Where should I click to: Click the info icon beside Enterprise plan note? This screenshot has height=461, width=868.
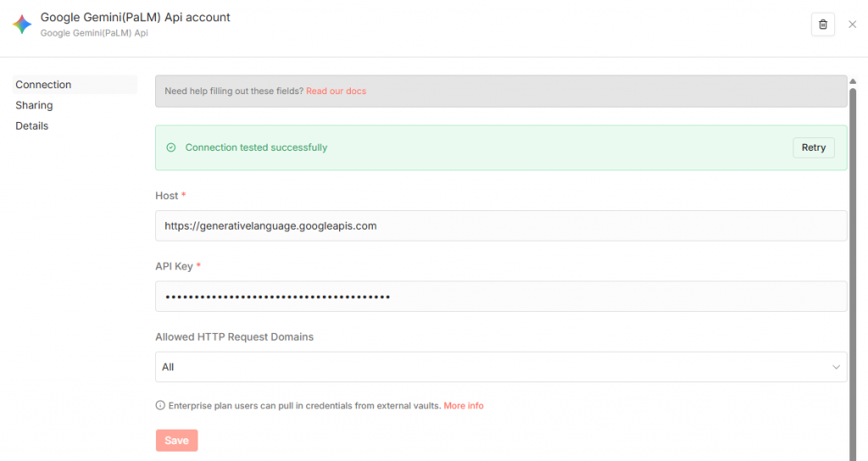160,405
